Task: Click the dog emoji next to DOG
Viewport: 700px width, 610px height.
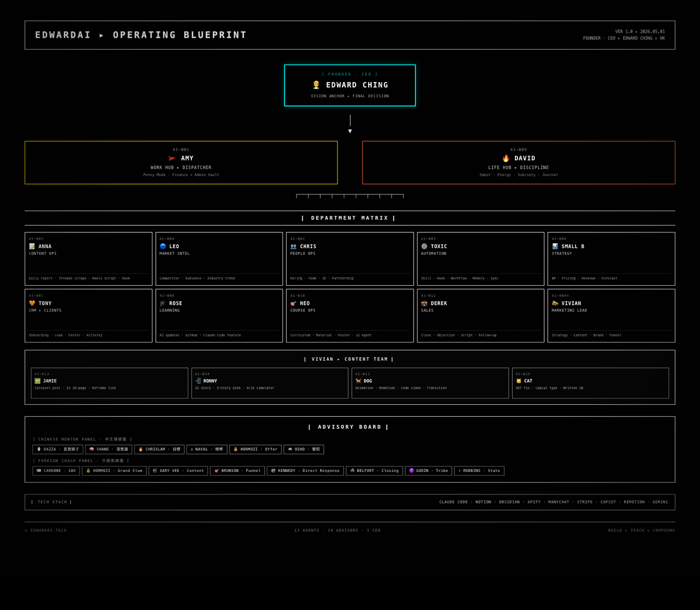Action: pos(358,381)
